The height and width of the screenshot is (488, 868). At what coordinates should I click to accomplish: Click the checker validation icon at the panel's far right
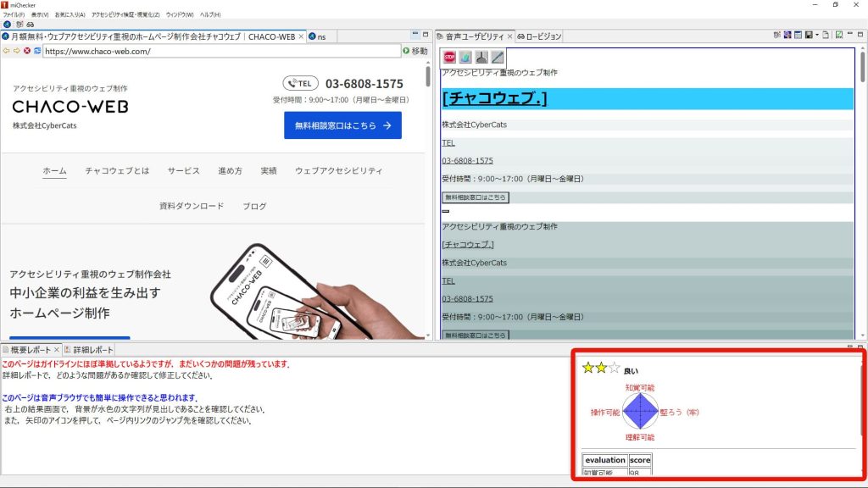[x=839, y=34]
